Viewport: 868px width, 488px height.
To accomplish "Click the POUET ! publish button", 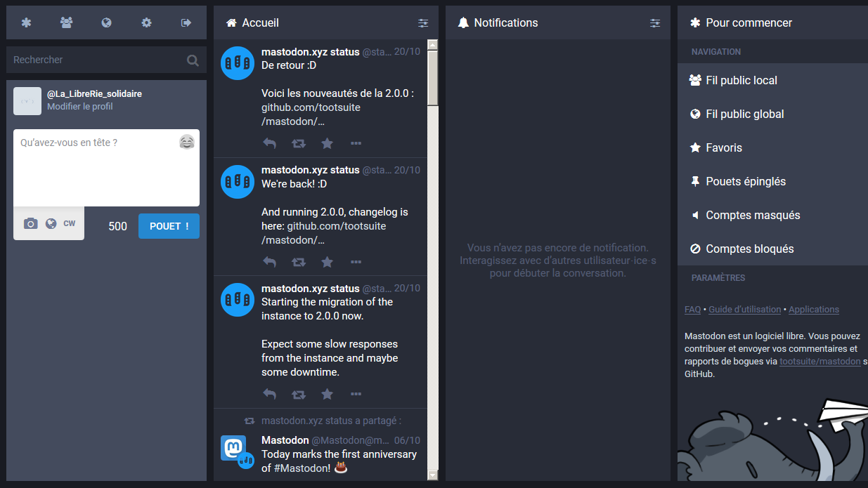I will (x=169, y=226).
